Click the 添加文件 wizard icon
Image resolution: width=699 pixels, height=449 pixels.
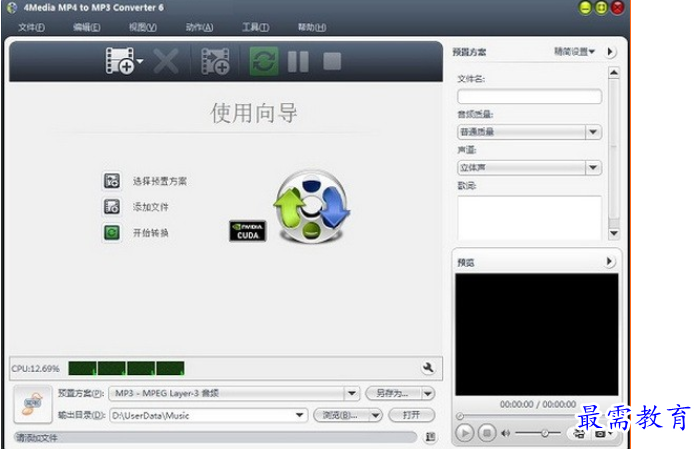click(112, 207)
